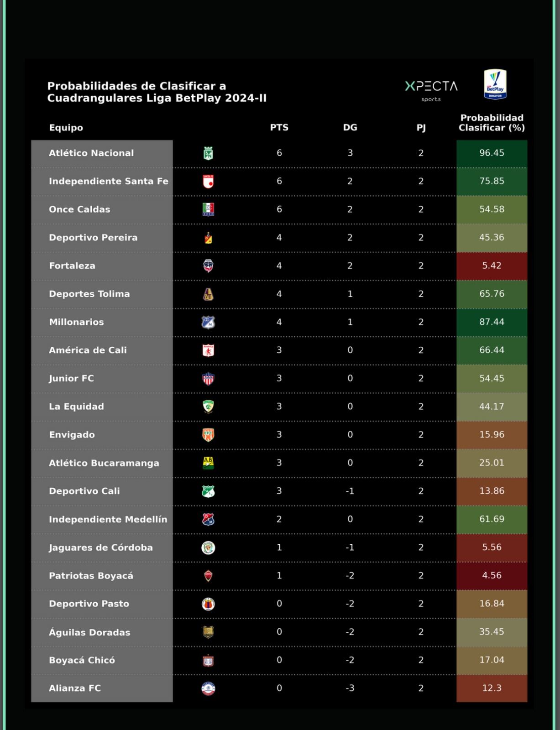Click the 96.45 probability cell
Image resolution: width=560 pixels, height=730 pixels.
coord(492,153)
